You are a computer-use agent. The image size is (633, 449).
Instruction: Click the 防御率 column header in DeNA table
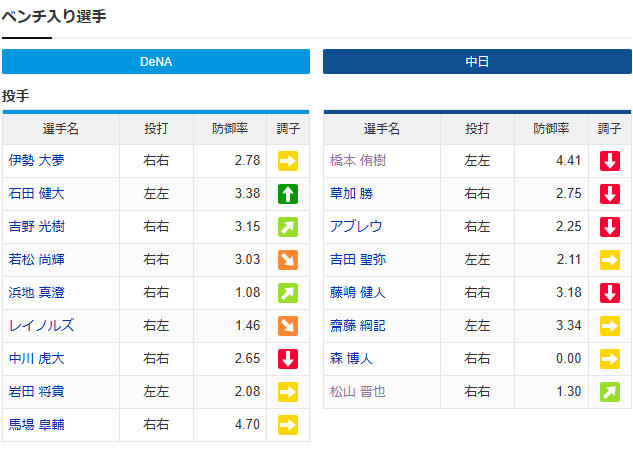tap(230, 129)
